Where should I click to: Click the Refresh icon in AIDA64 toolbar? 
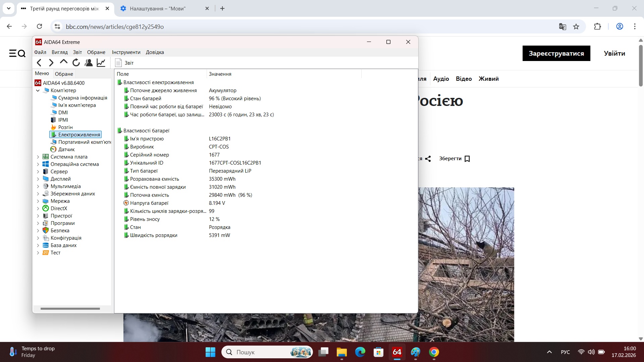(76, 63)
